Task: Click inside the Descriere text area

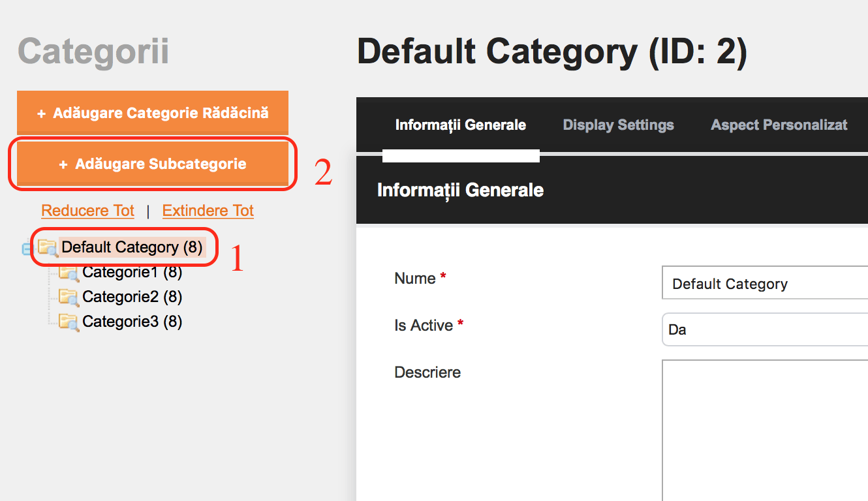Action: coord(765,430)
